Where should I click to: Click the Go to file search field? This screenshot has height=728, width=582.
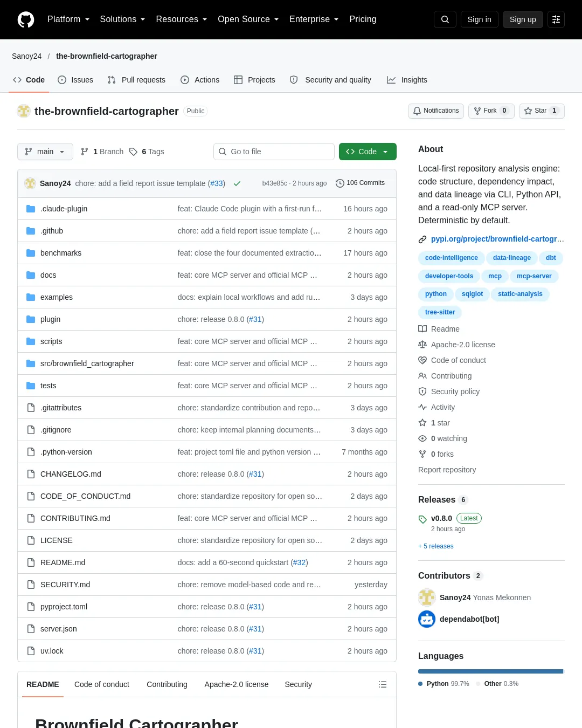click(274, 152)
